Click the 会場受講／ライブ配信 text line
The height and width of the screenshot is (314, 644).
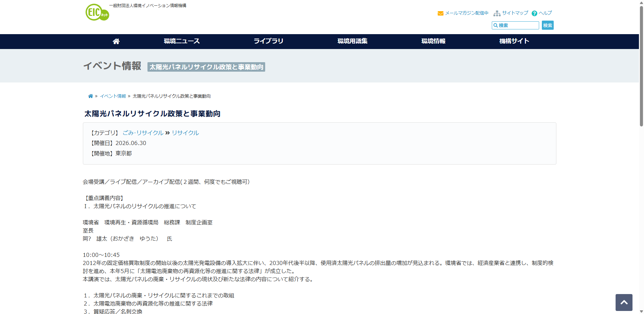click(166, 182)
